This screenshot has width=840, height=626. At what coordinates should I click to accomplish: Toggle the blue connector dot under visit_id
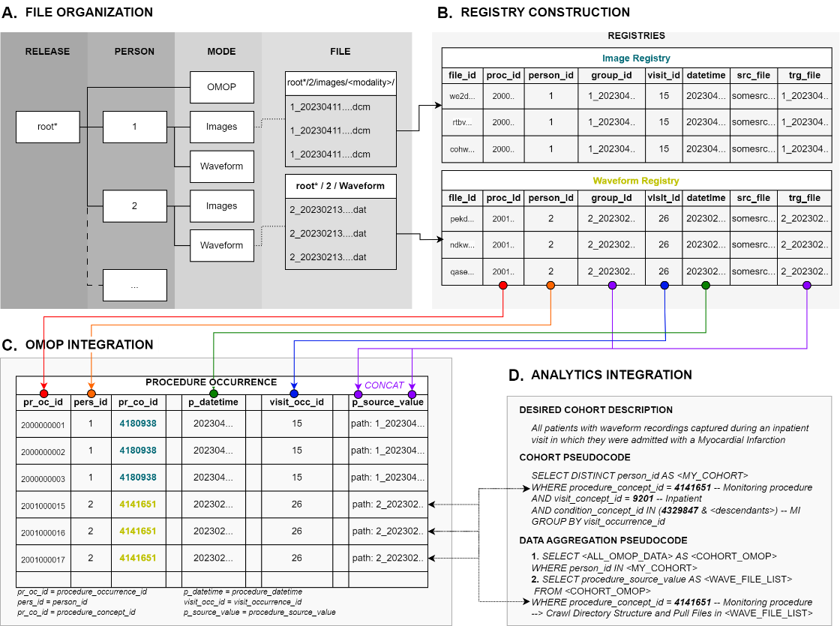point(664,285)
